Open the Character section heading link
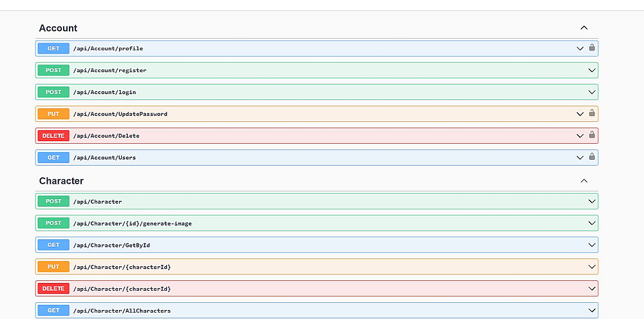The image size is (644, 319). tap(61, 181)
